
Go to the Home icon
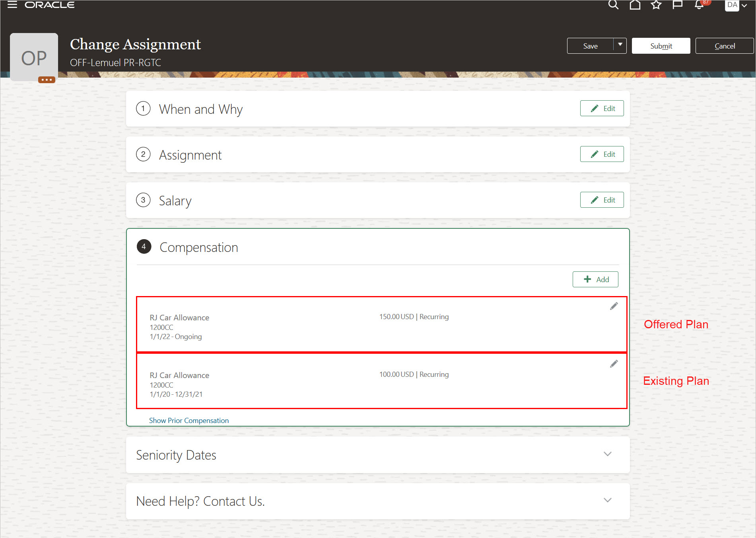pos(635,5)
